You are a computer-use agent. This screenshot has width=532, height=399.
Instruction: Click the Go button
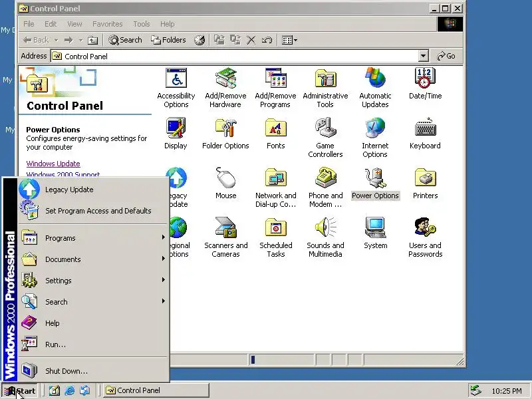coord(446,56)
